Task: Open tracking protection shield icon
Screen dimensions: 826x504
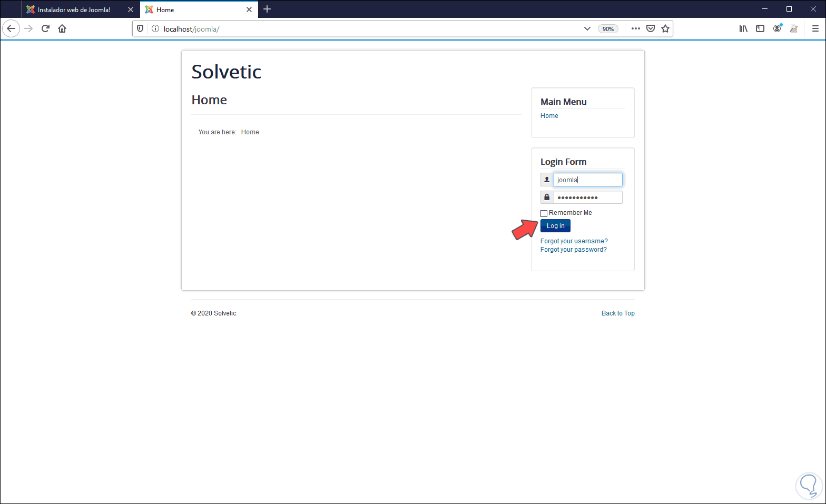Action: (140, 28)
